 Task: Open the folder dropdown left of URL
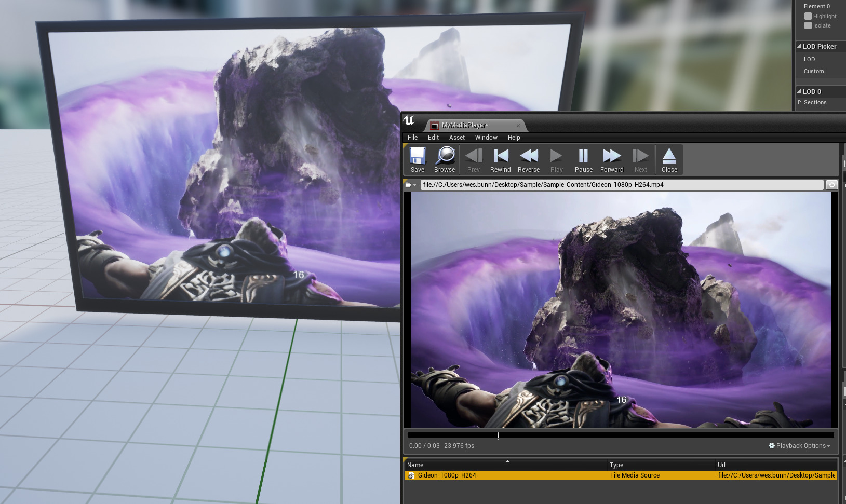point(411,185)
